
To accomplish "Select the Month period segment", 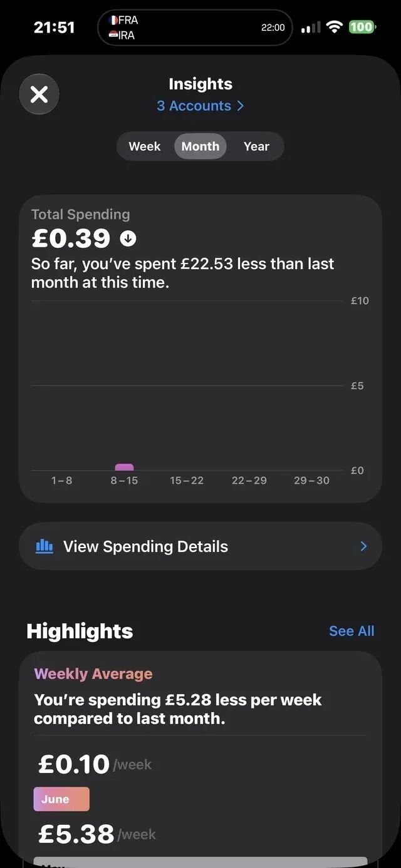I will coord(200,146).
